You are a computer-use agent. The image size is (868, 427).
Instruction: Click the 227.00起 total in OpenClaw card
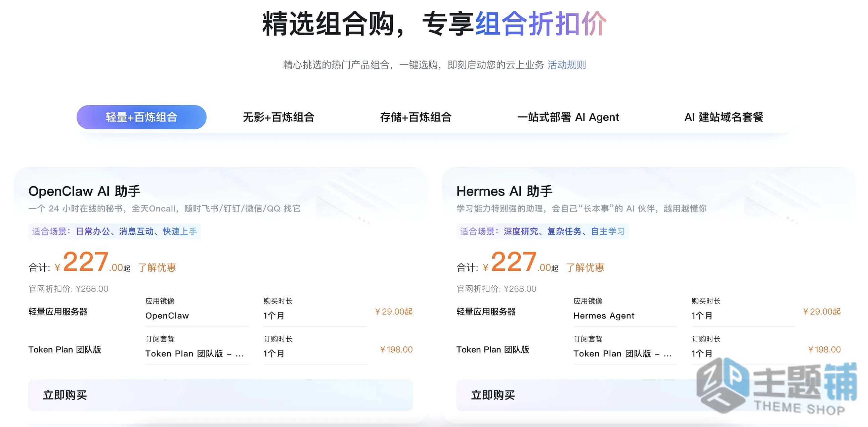coord(93,262)
